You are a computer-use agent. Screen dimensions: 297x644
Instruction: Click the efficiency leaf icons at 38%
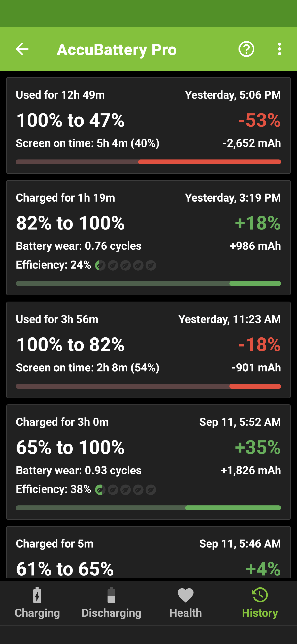coord(126,490)
